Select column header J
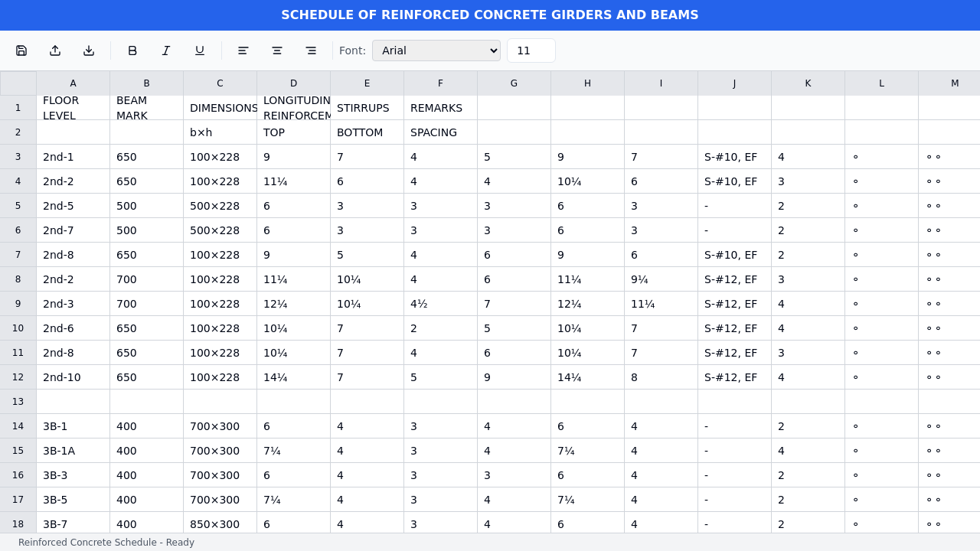 [734, 83]
